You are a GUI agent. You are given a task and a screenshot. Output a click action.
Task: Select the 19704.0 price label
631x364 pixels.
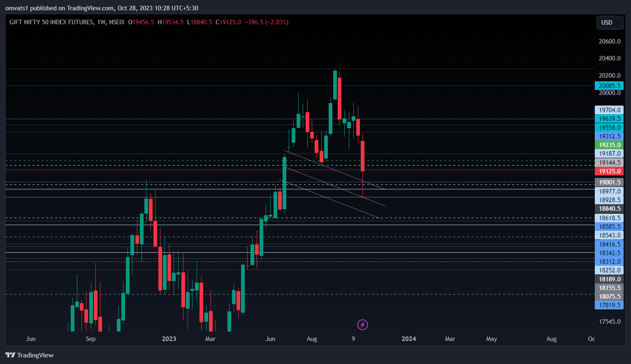(x=609, y=110)
